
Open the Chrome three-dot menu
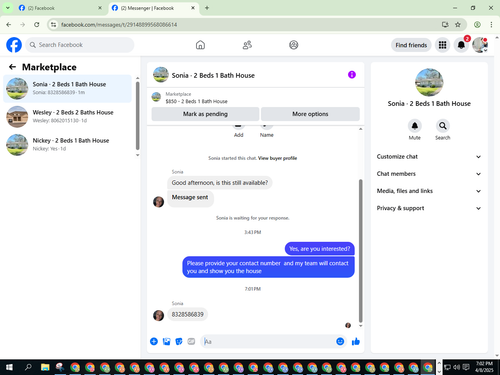(491, 24)
